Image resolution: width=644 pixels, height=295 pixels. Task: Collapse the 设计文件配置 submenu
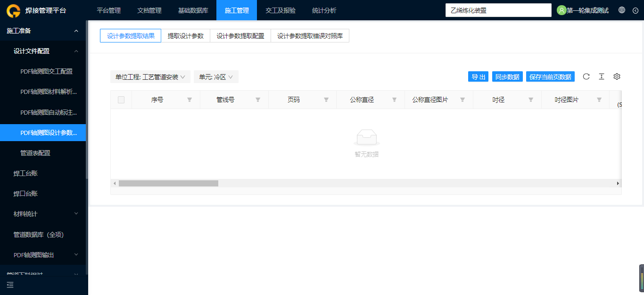coord(43,51)
